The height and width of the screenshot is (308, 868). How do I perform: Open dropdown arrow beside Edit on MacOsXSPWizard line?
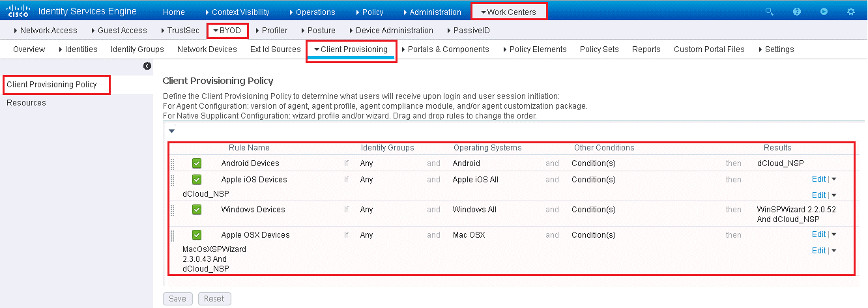click(833, 251)
